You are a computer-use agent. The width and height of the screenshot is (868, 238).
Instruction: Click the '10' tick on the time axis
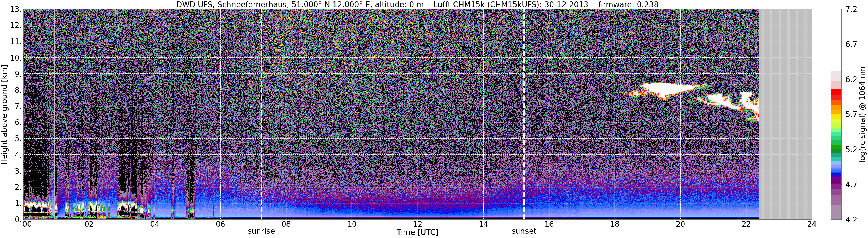tap(352, 224)
